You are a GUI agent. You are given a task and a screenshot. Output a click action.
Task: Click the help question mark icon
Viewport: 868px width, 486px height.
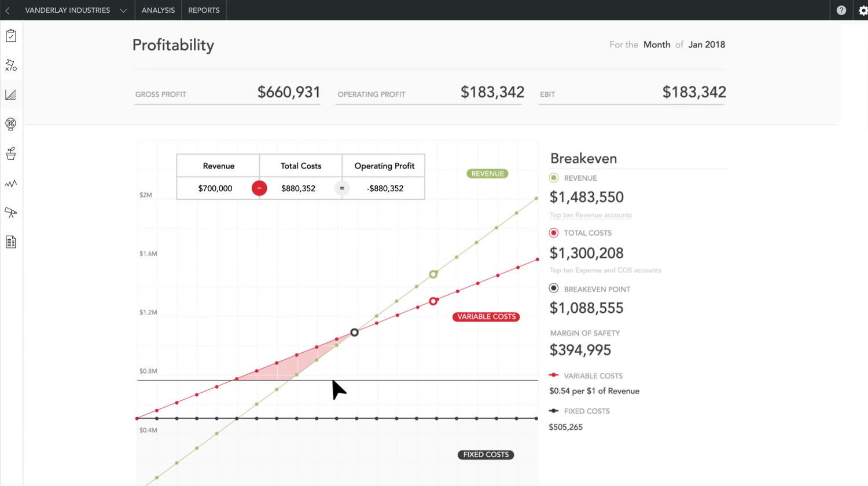841,10
